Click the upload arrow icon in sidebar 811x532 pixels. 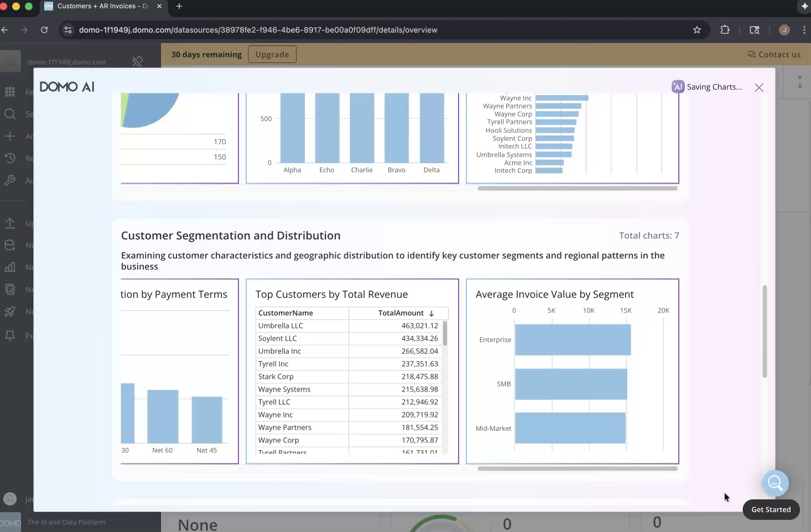click(x=10, y=223)
